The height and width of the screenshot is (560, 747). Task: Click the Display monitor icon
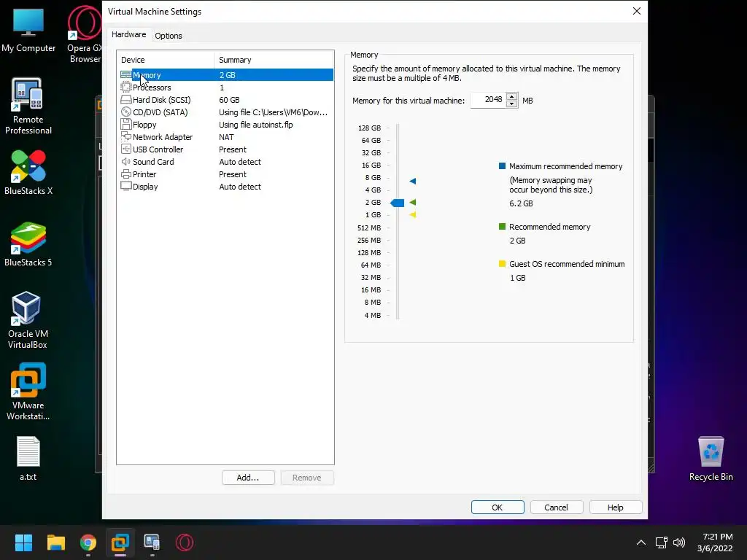point(125,186)
